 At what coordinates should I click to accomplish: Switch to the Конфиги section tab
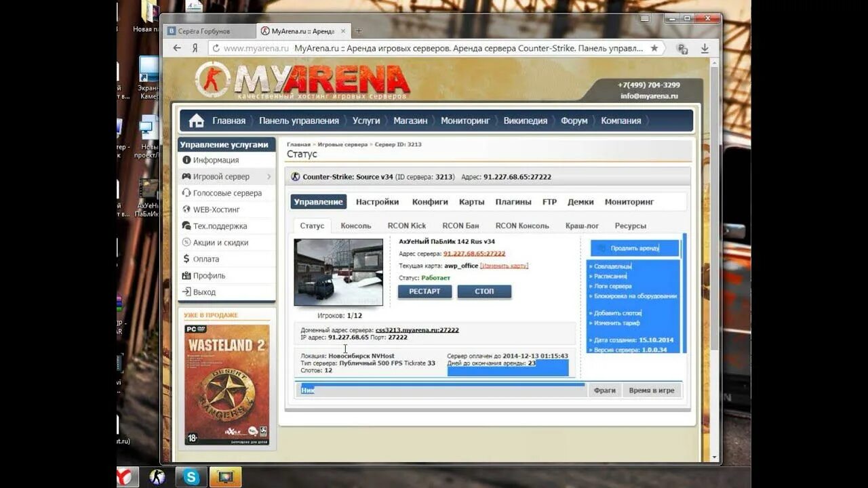click(x=430, y=202)
